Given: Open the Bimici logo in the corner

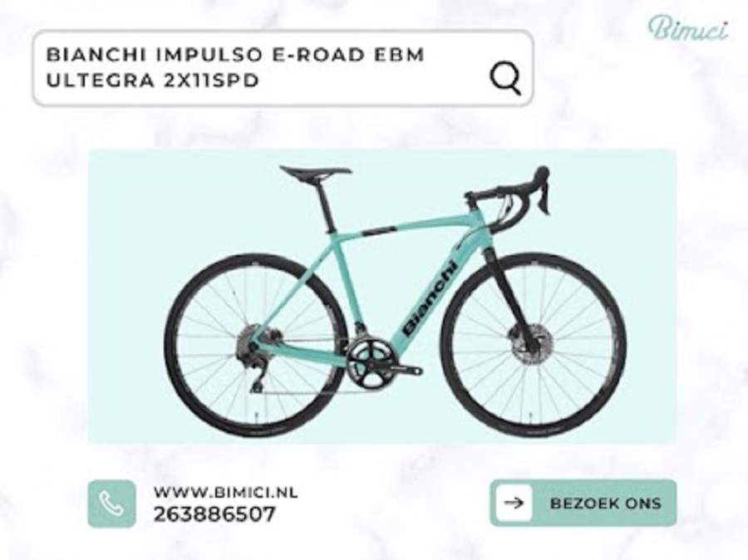Looking at the screenshot, I should (688, 27).
